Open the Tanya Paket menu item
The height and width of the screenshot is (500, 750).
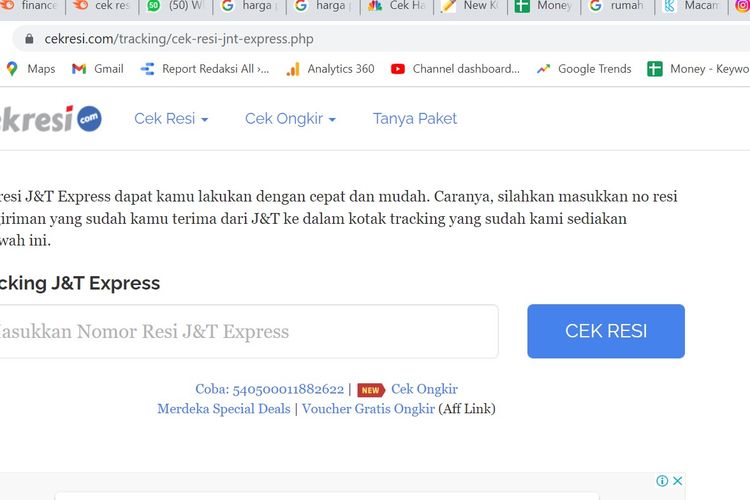click(x=415, y=118)
